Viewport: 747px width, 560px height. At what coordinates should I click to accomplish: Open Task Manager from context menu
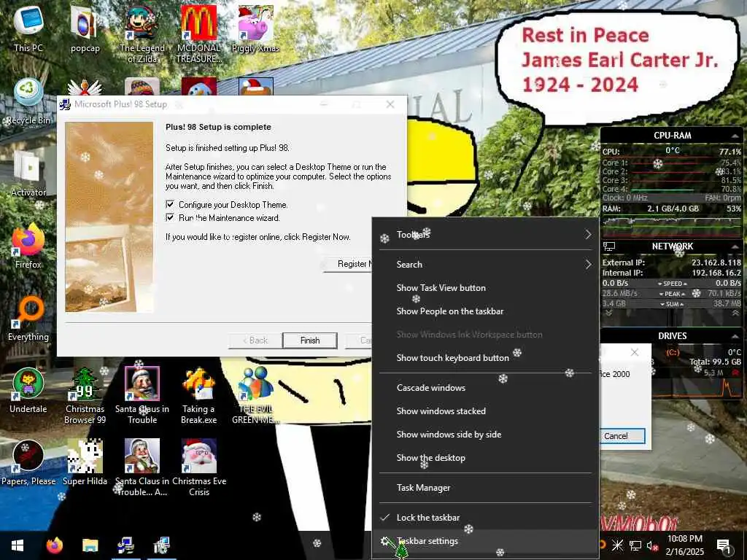click(x=485, y=488)
